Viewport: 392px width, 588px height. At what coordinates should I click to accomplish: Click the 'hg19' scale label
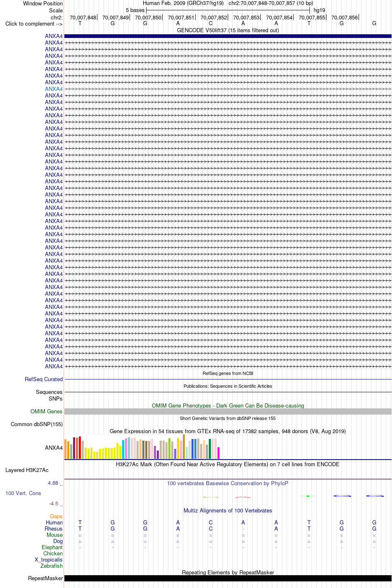click(x=319, y=10)
